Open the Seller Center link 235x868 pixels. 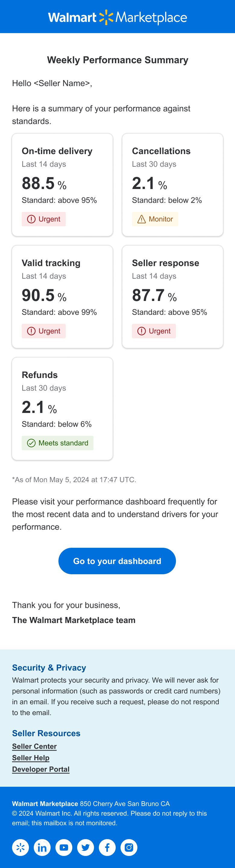click(x=34, y=746)
